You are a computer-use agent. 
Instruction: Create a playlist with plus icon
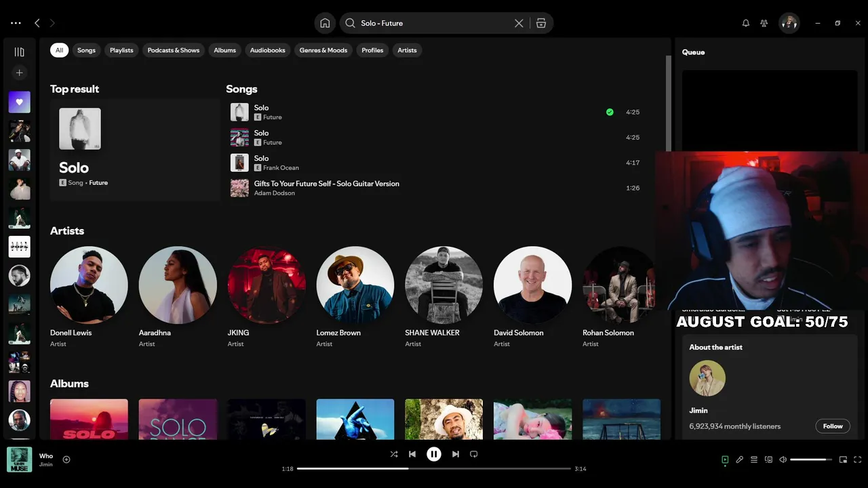pyautogui.click(x=20, y=73)
